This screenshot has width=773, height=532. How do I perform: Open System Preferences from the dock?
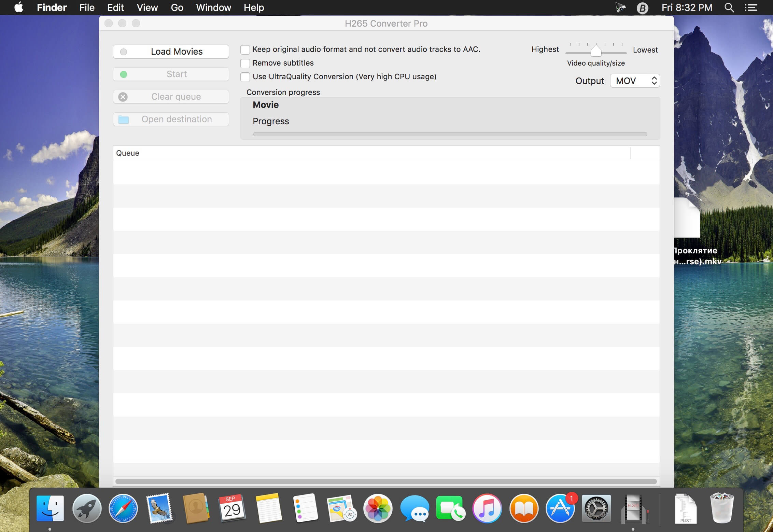tap(596, 508)
